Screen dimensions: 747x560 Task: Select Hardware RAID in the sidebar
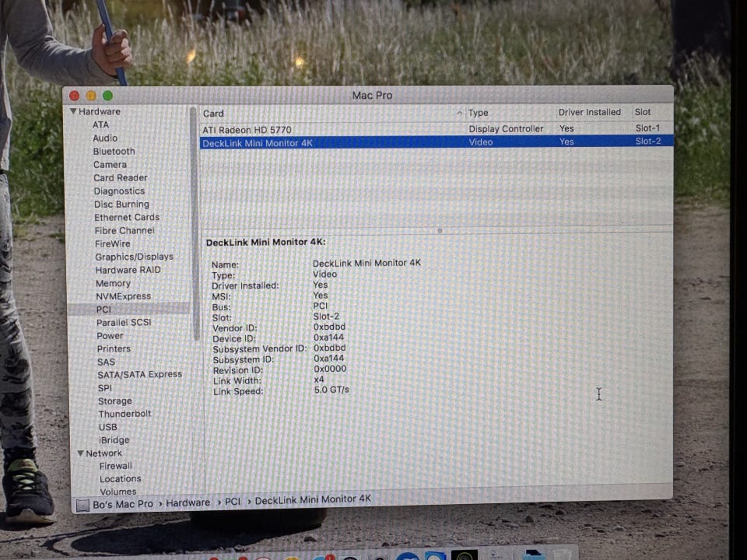click(128, 270)
